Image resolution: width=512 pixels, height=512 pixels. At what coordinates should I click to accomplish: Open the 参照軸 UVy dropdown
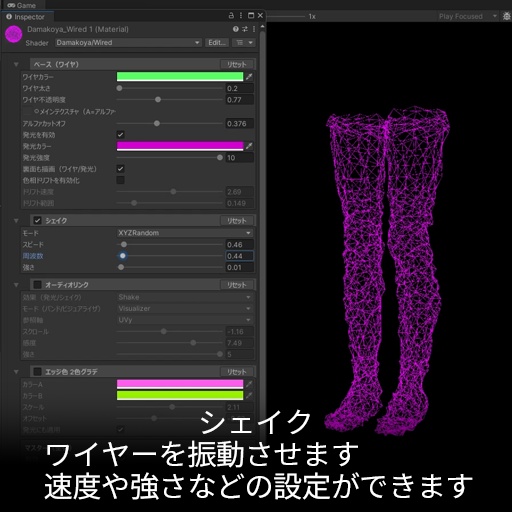(185, 320)
